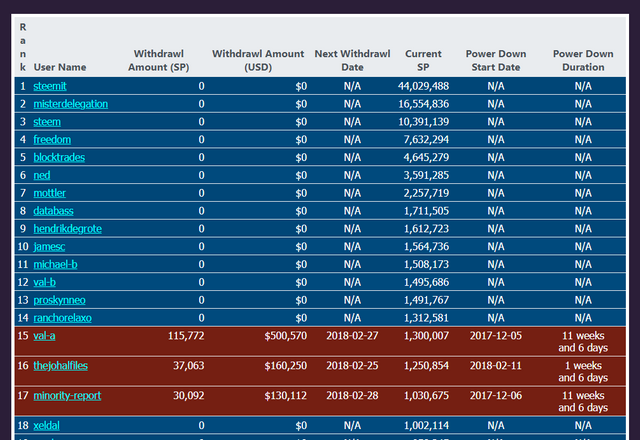Image resolution: width=640 pixels, height=440 pixels.
Task: Select the 1,508,173 Current SP value
Action: (x=427, y=264)
